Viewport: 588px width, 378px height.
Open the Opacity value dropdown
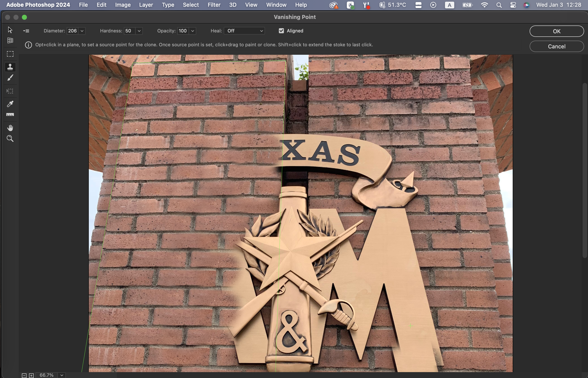point(192,31)
